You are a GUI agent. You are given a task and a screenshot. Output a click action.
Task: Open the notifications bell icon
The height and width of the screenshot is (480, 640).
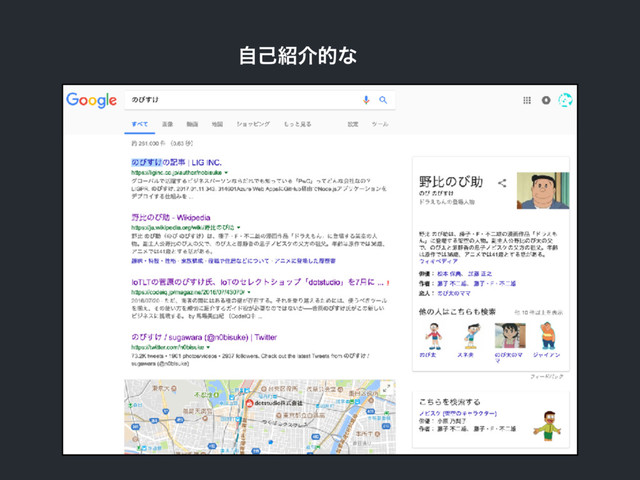point(546,100)
